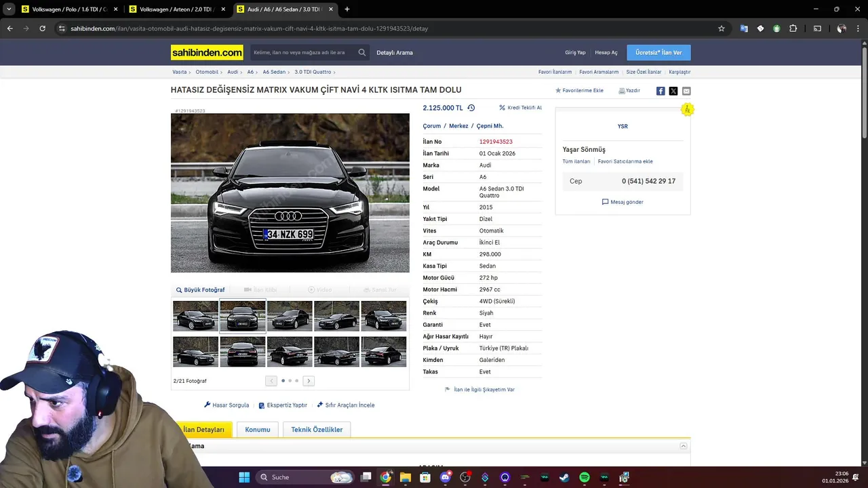Click the browser address bar URL
868x488 pixels.
point(249,28)
